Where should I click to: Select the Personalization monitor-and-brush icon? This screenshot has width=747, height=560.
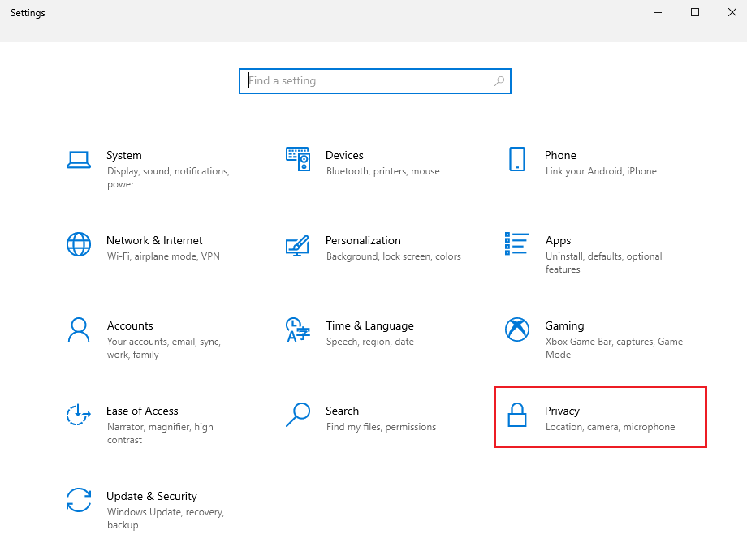coord(298,244)
